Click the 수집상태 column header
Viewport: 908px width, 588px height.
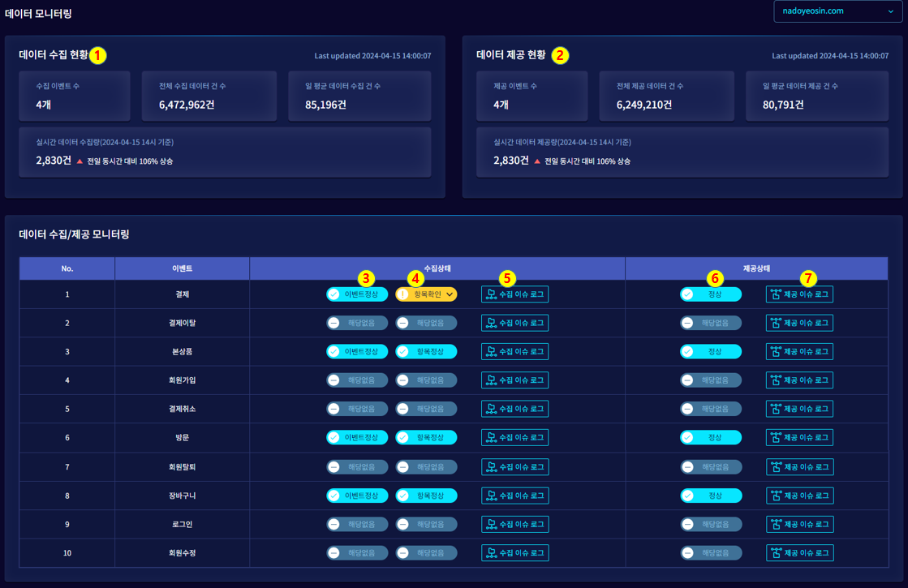[x=437, y=268]
